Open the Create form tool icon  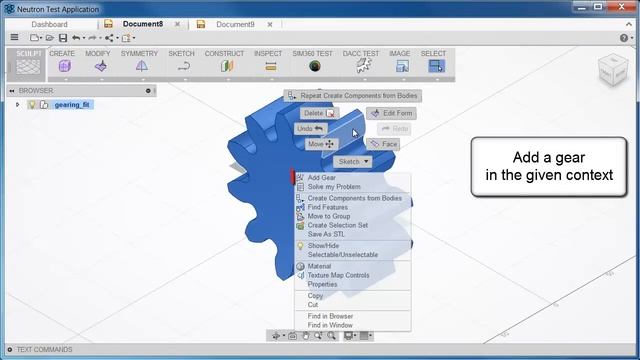point(64,66)
